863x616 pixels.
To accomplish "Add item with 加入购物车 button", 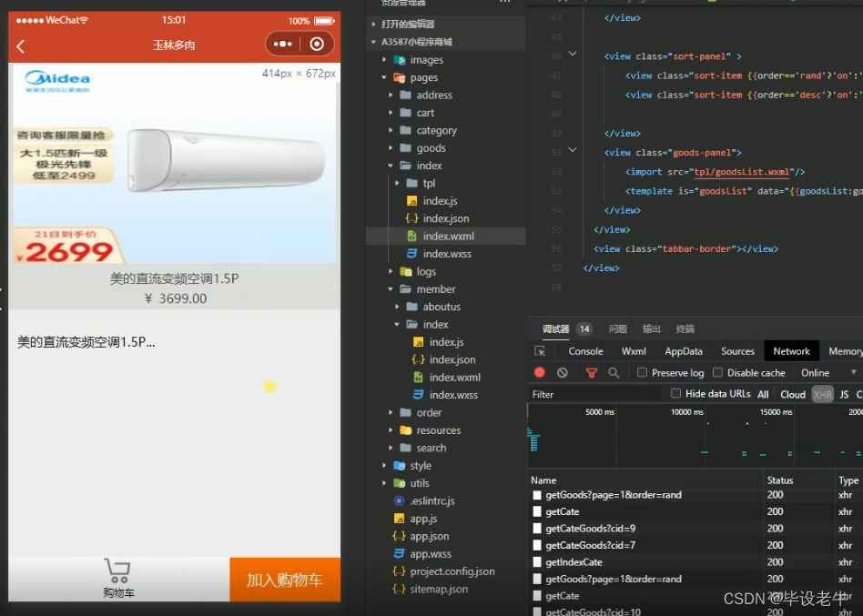I will (x=285, y=580).
